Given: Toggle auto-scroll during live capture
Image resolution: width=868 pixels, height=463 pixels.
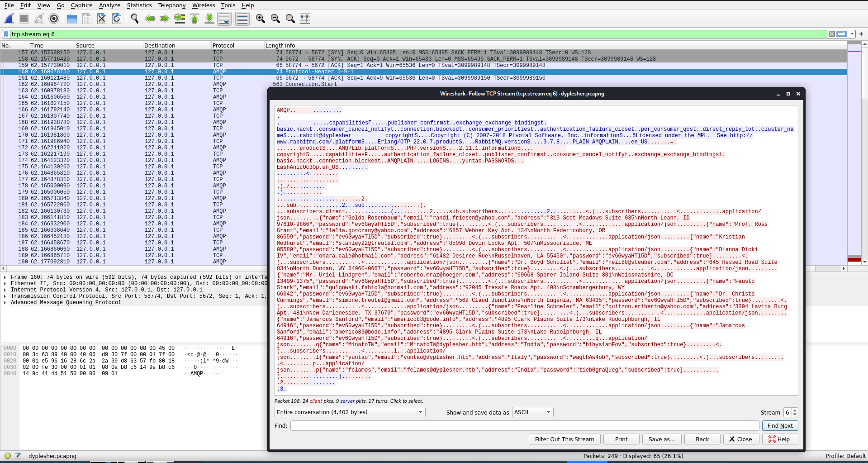Looking at the screenshot, I should tap(224, 19).
